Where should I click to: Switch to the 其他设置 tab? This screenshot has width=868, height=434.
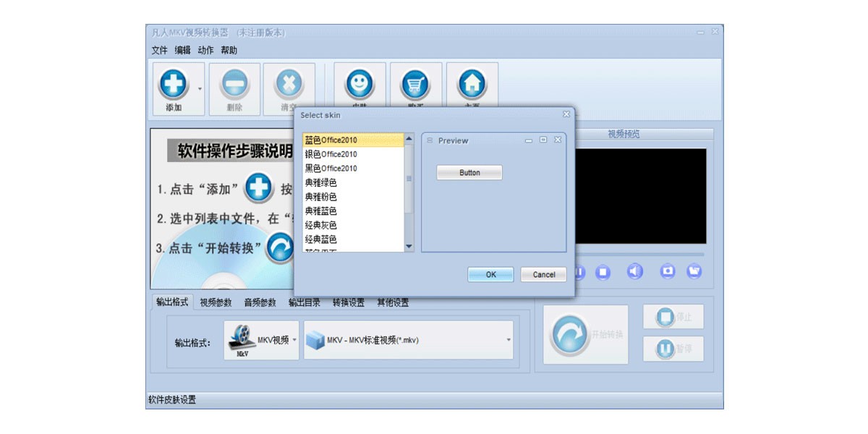click(393, 303)
